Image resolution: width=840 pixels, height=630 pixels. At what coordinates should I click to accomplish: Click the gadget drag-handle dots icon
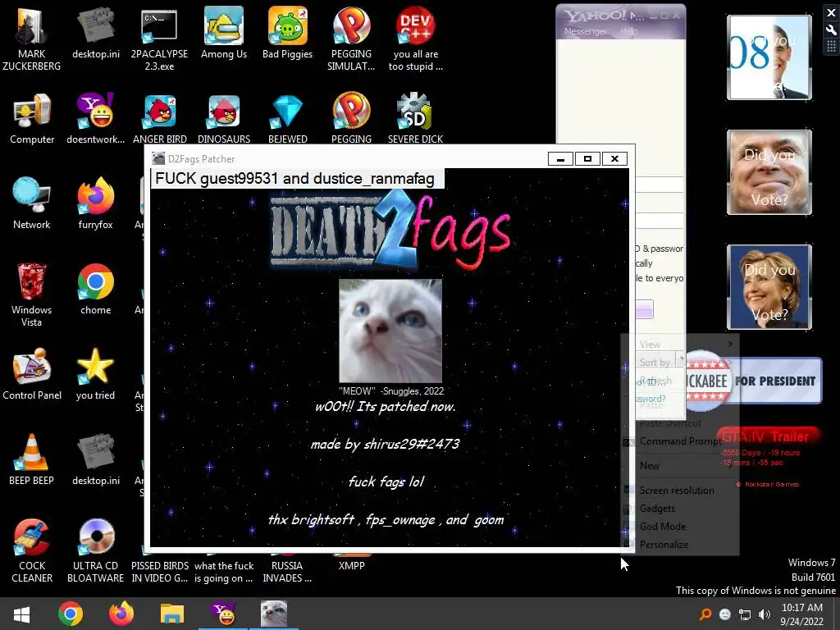pyautogui.click(x=832, y=47)
